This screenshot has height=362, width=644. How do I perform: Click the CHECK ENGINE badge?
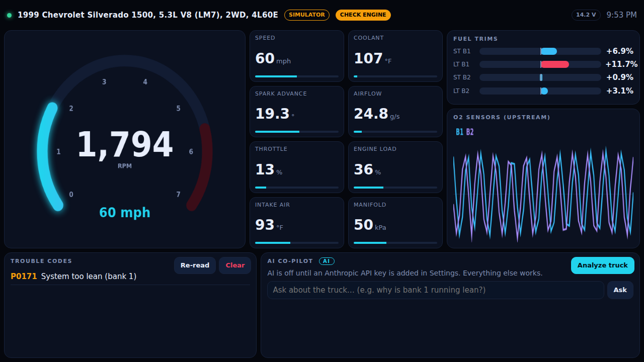coord(363,15)
